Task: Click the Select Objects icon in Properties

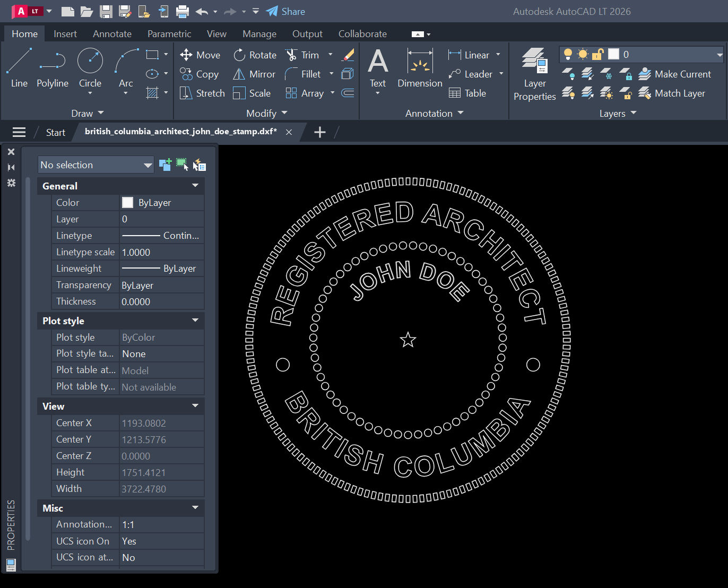Action: click(182, 165)
